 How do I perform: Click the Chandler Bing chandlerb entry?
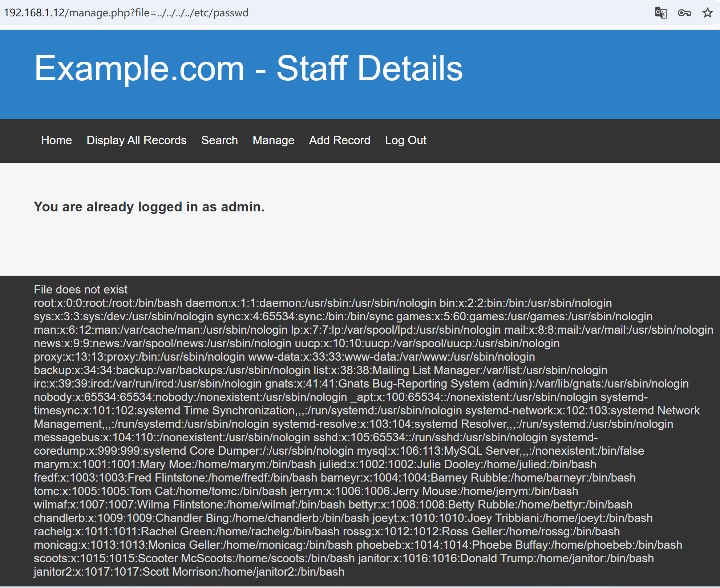(201, 518)
